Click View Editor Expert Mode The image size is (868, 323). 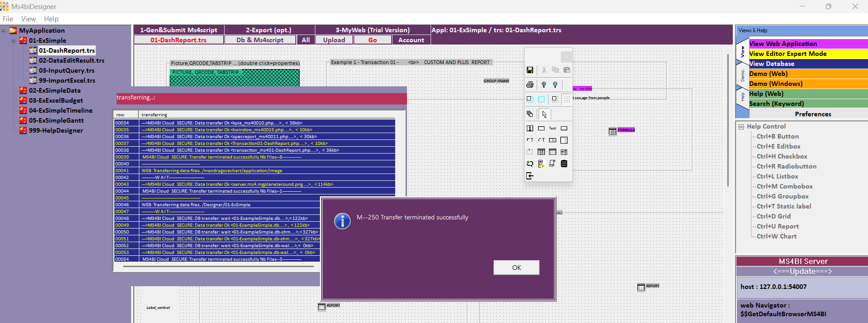[x=808, y=54]
